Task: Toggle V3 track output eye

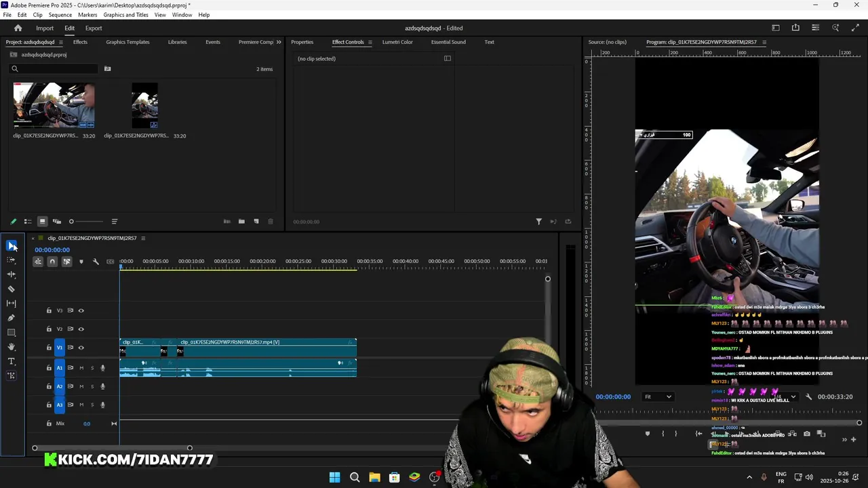Action: pyautogui.click(x=81, y=310)
